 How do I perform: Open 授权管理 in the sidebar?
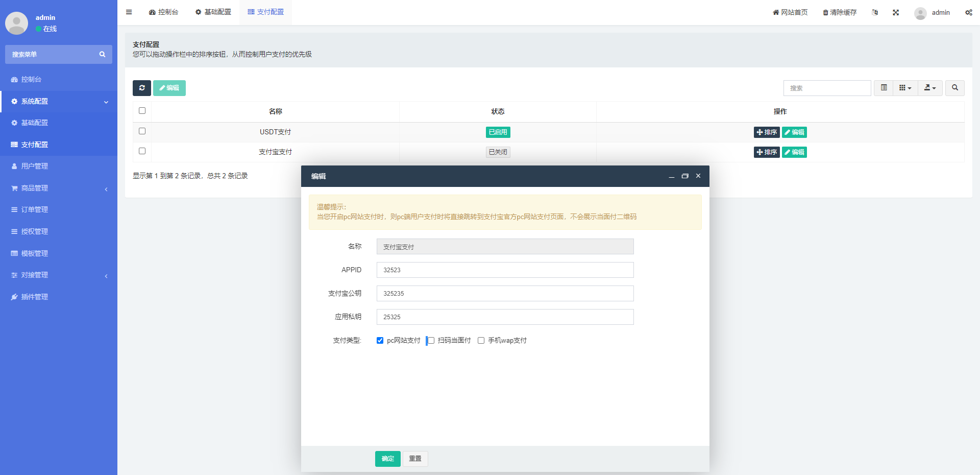pyautogui.click(x=59, y=231)
